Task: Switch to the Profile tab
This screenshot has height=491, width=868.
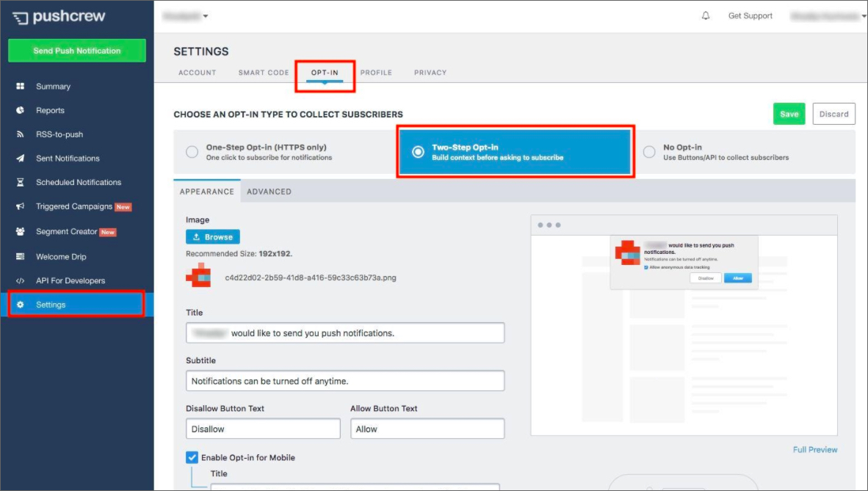Action: 376,73
